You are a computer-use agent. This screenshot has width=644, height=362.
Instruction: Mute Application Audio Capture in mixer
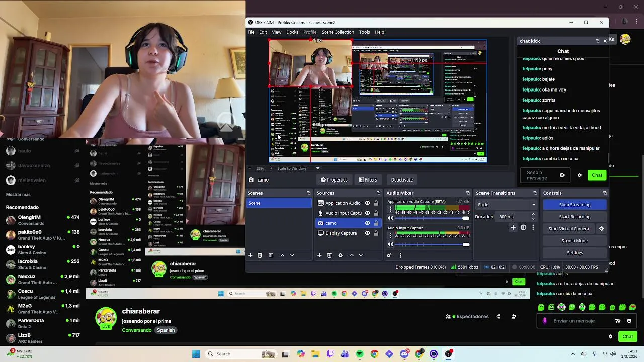pos(390,218)
